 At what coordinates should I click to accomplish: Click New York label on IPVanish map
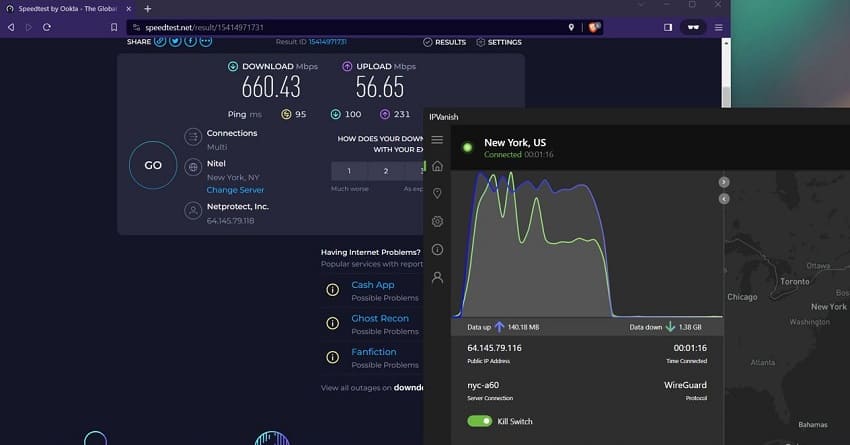coord(828,307)
